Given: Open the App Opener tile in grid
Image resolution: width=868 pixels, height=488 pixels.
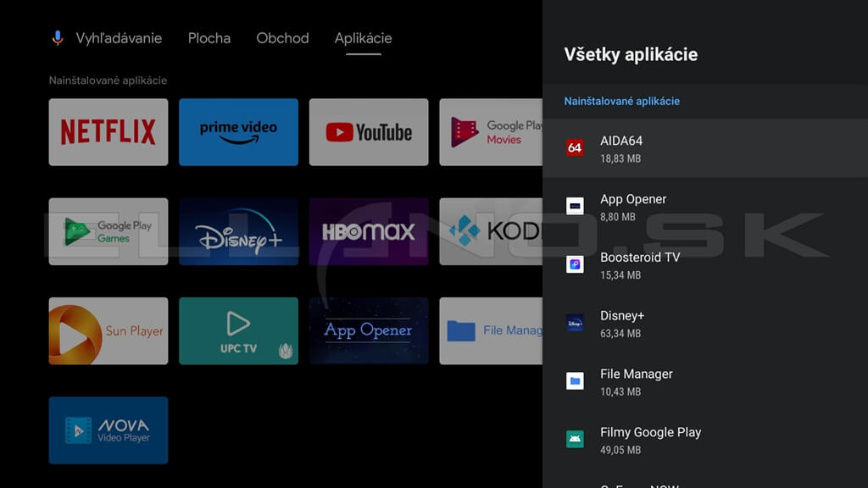Looking at the screenshot, I should 369,331.
